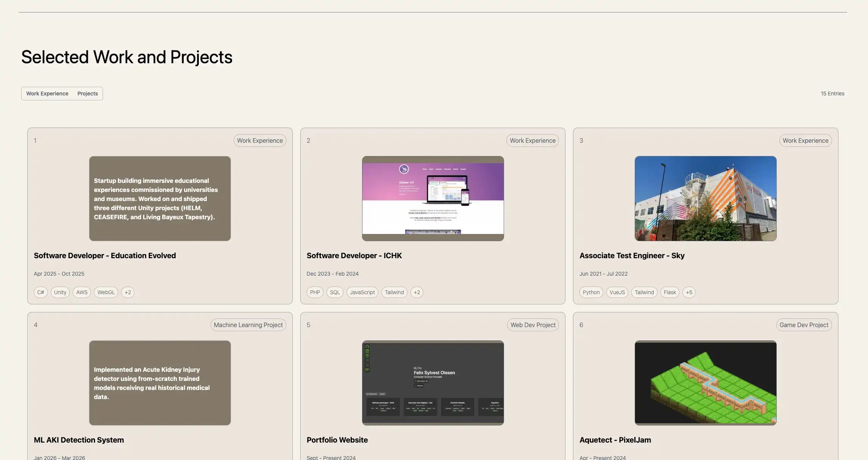Click the PHP tag
This screenshot has width=868, height=460.
(x=315, y=292)
